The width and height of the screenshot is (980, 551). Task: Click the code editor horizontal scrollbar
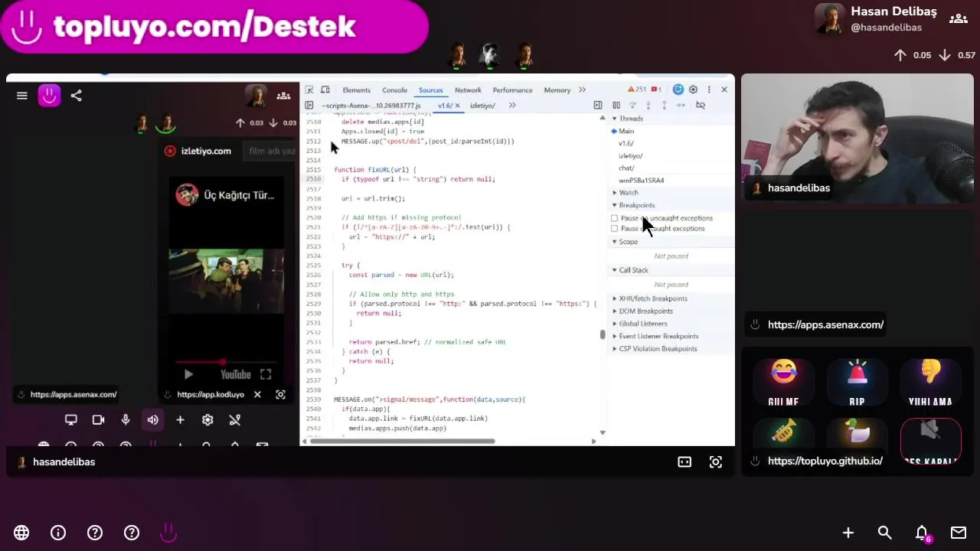coord(402,441)
